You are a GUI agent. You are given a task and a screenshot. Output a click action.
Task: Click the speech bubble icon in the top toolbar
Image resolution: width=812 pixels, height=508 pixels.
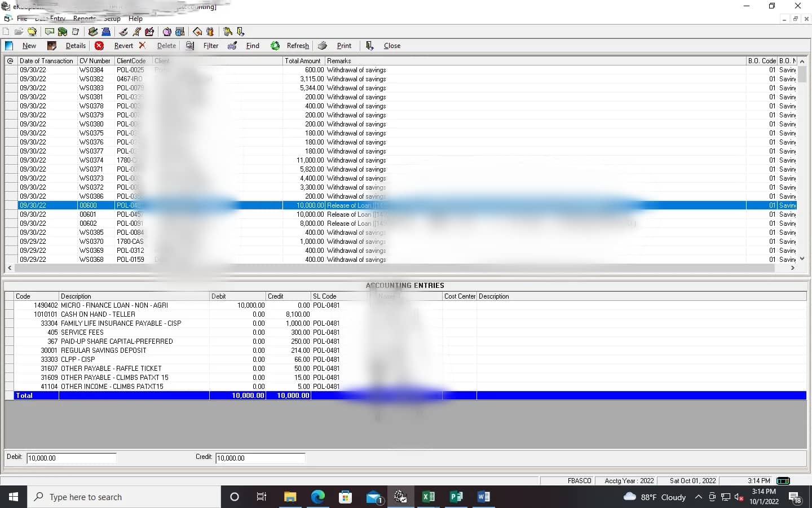50,32
